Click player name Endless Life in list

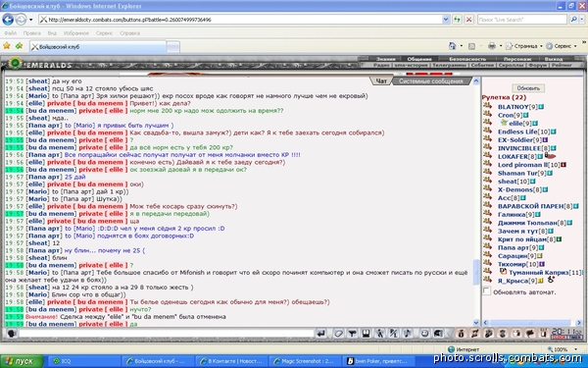(517, 131)
